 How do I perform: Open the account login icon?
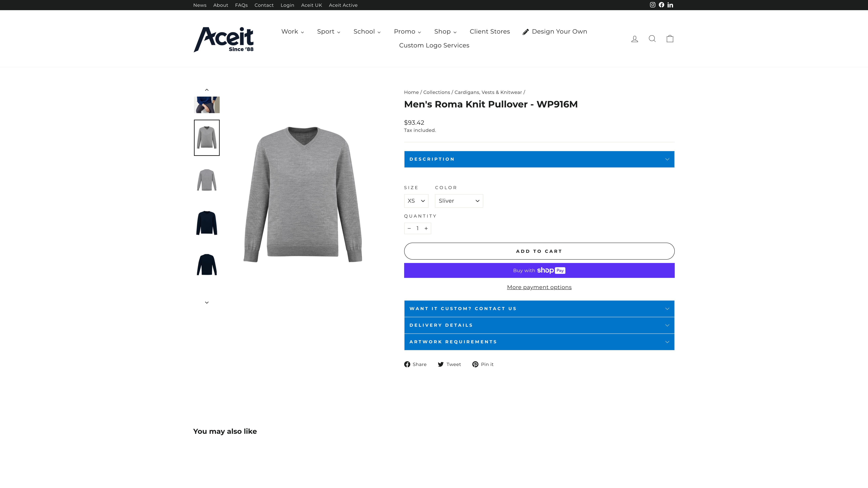point(635,38)
